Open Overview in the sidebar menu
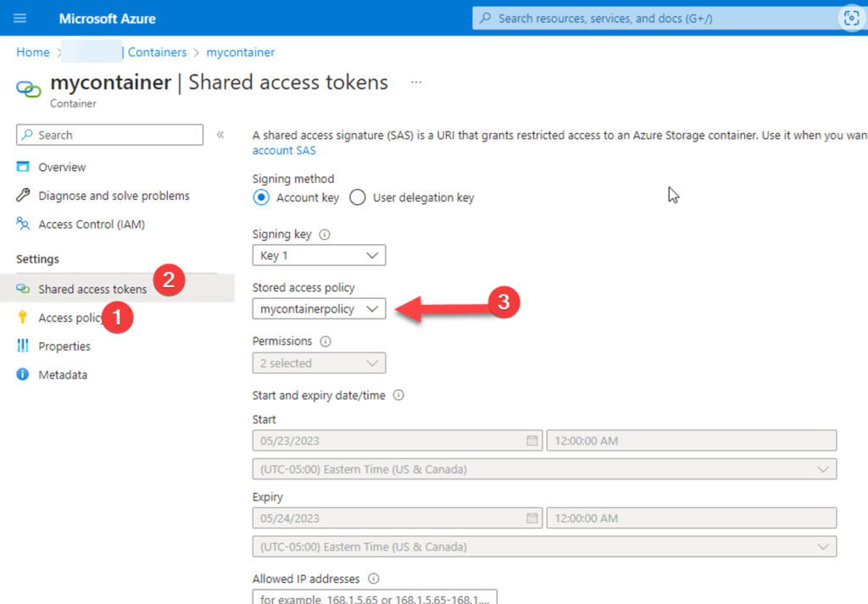 tap(62, 167)
